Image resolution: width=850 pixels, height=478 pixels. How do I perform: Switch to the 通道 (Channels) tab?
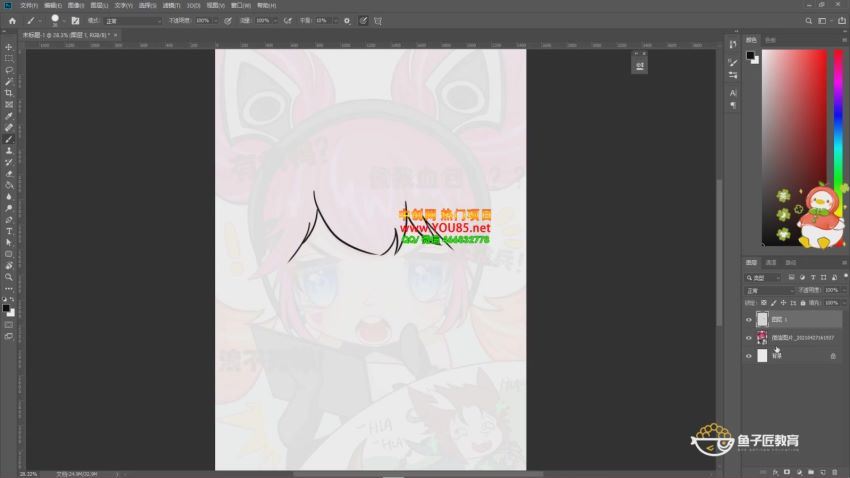click(771, 263)
